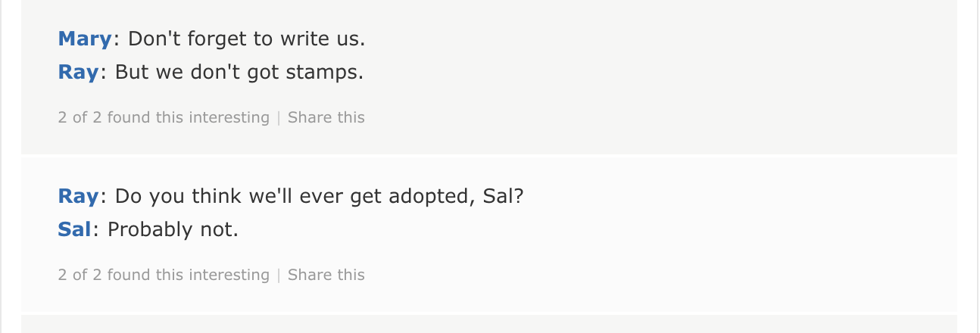Click the pipe separator under the stamps quote
The height and width of the screenshot is (333, 980).
pyautogui.click(x=279, y=117)
